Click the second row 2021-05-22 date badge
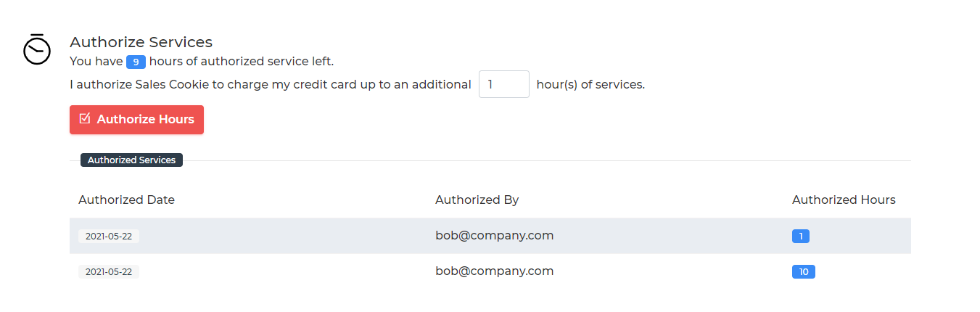This screenshot has width=980, height=312. tap(109, 272)
